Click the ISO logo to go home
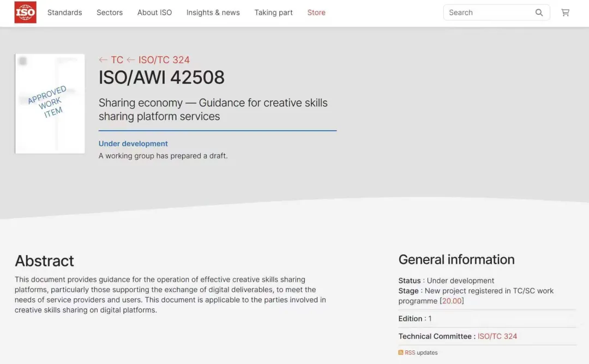 pos(25,13)
